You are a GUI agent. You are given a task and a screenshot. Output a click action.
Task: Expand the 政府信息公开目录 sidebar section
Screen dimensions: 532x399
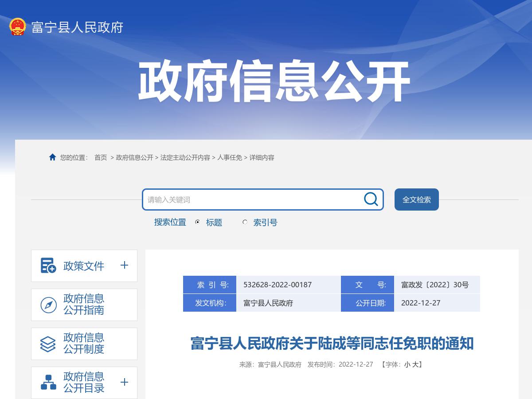pyautogui.click(x=125, y=382)
